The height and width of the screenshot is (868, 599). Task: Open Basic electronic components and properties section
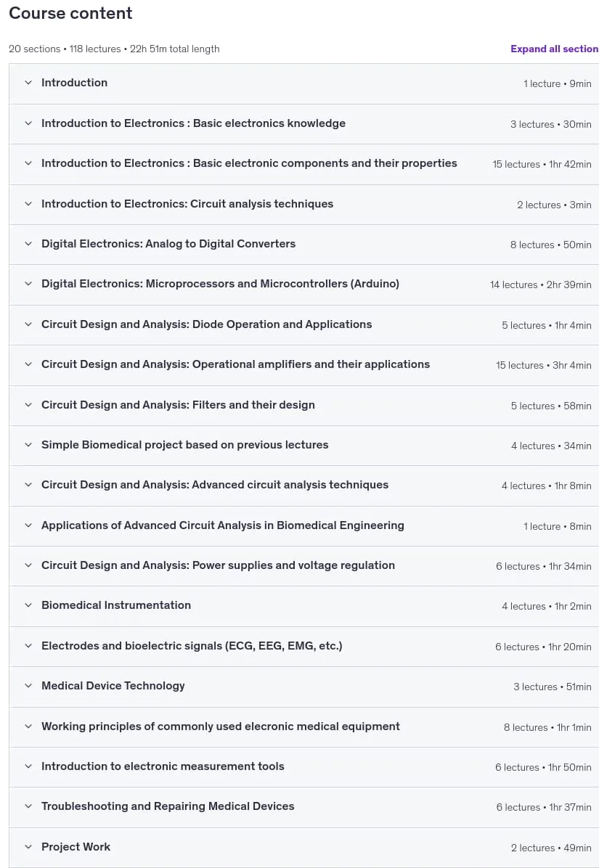click(x=304, y=164)
